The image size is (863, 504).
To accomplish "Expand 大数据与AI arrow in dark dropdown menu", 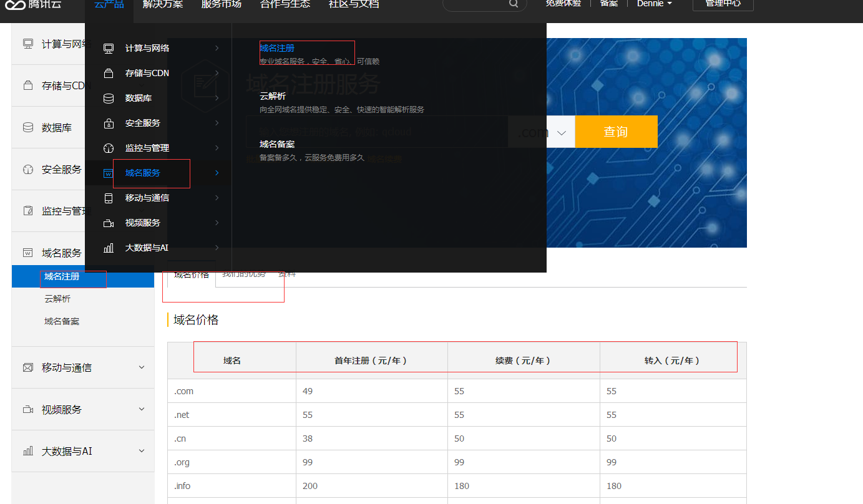I will pos(217,248).
